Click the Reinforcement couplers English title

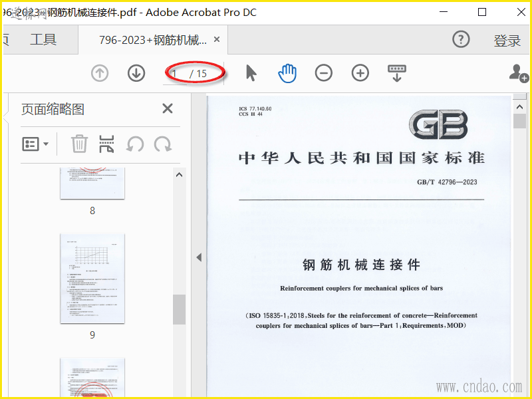[361, 289]
